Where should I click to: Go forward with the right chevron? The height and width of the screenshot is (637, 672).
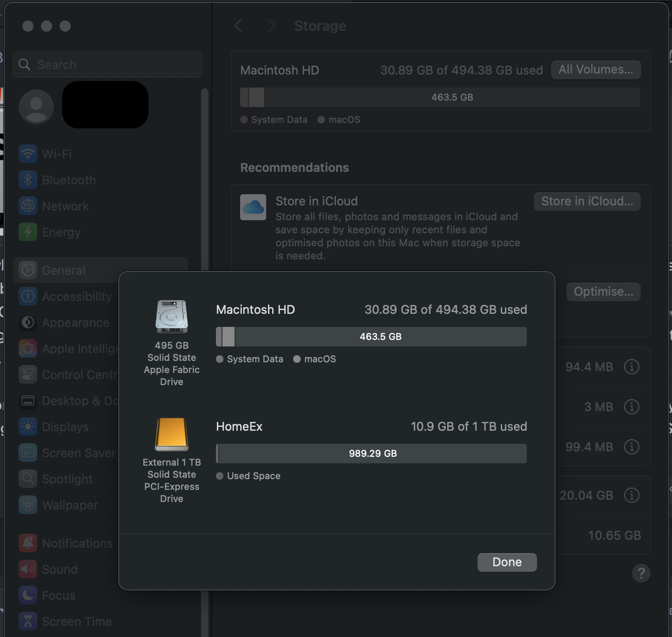272,26
